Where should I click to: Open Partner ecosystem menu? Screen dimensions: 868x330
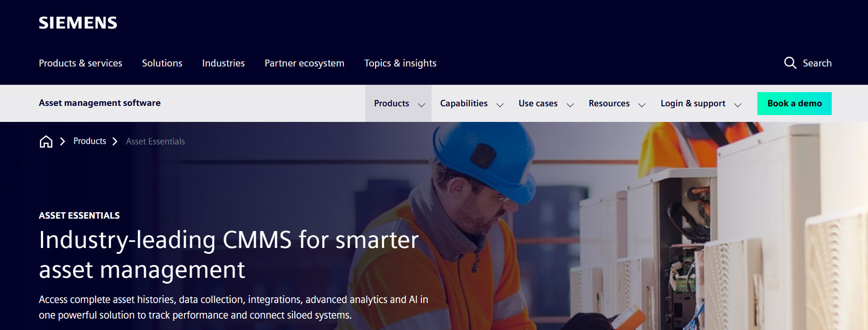point(304,63)
